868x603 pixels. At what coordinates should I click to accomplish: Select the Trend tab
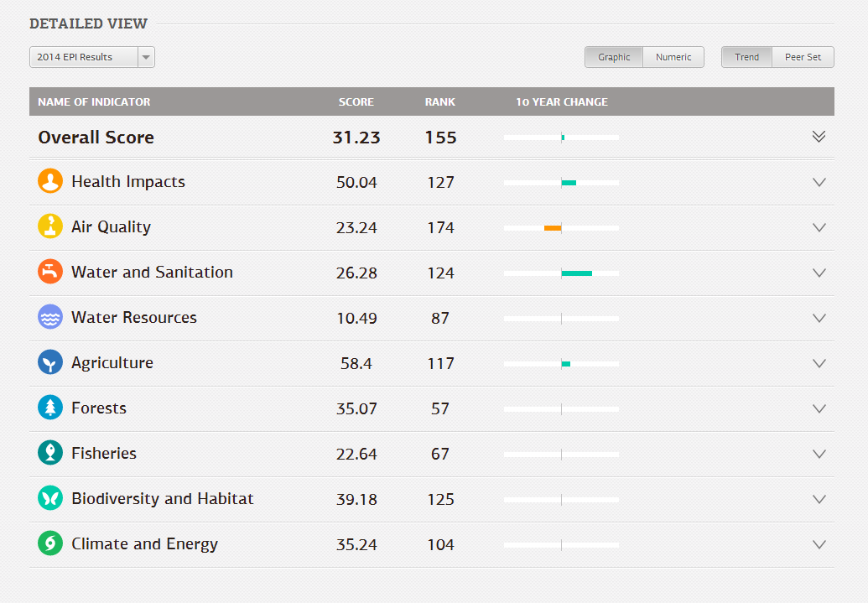746,57
